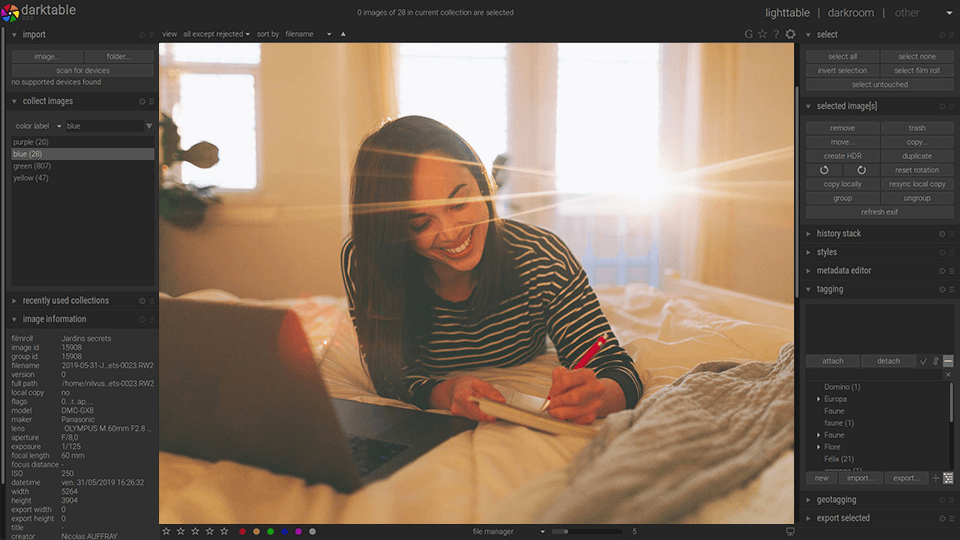Screen dimensions: 960x540
Task: Open the context help question mark icon
Action: 776,34
